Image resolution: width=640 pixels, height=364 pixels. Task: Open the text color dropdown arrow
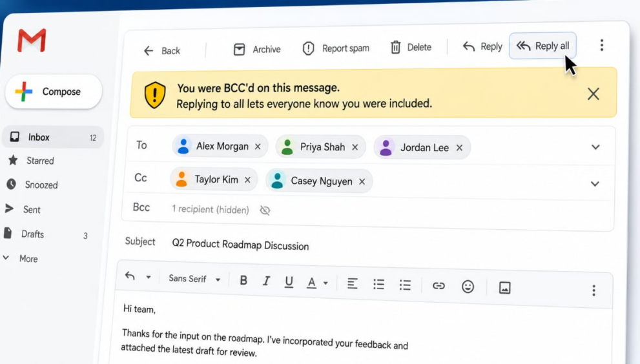(325, 283)
